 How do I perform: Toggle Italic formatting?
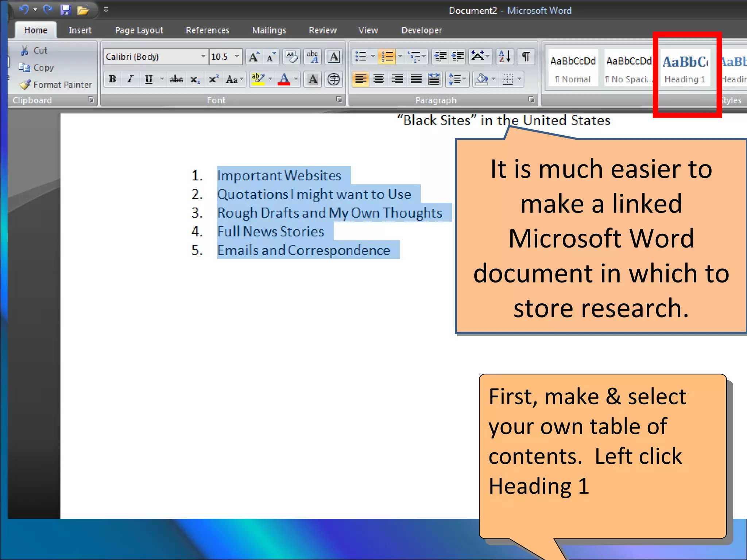click(130, 79)
